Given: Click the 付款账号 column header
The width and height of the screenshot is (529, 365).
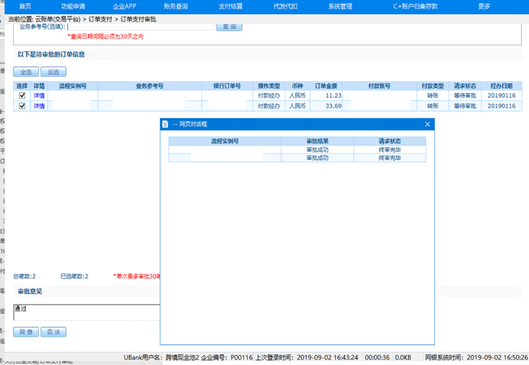Looking at the screenshot, I should pos(379,86).
